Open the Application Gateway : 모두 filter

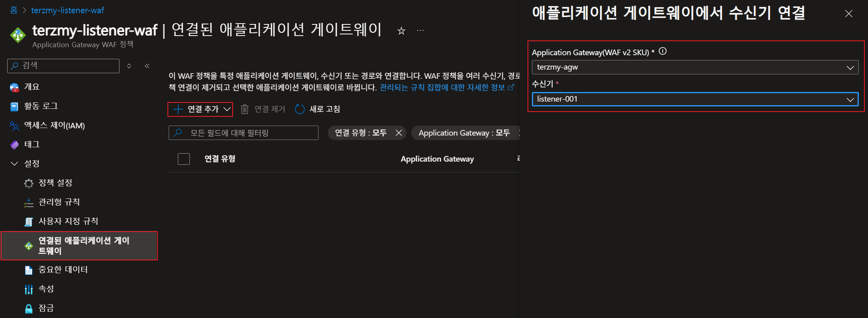464,133
